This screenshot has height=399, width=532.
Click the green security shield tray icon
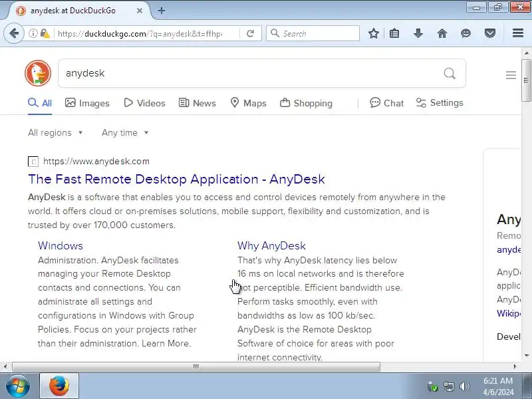pos(433,386)
